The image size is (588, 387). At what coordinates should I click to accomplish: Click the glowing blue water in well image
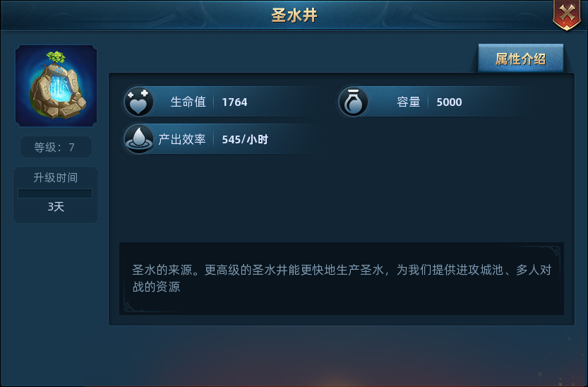click(x=60, y=89)
